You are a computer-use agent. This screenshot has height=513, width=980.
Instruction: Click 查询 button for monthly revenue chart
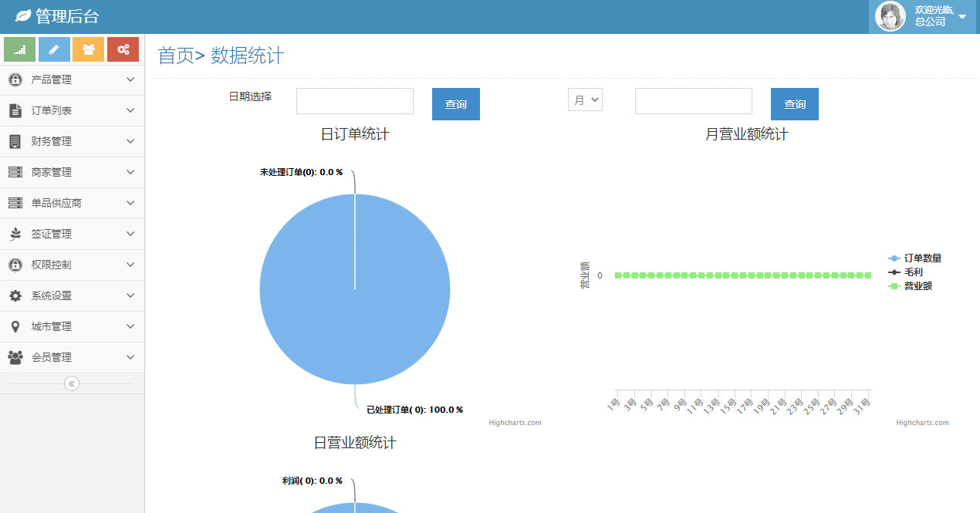coord(795,104)
